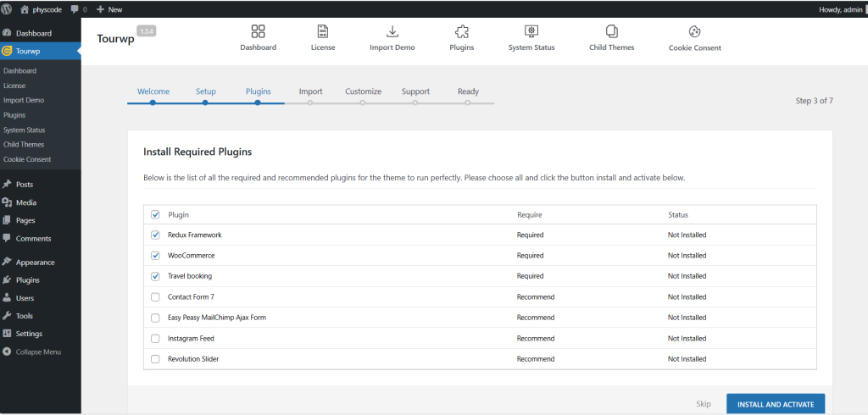
Task: Click the WordPress logo icon
Action: pos(6,8)
